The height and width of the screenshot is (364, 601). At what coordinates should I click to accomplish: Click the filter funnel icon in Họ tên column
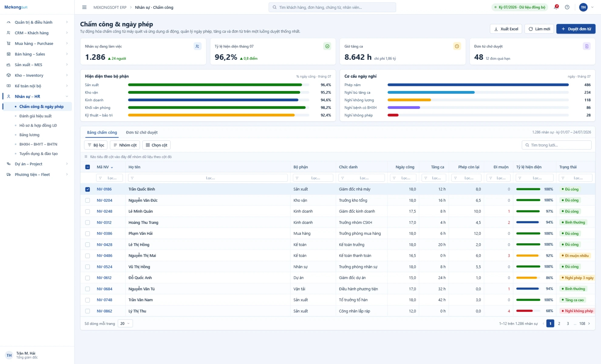[x=132, y=178]
